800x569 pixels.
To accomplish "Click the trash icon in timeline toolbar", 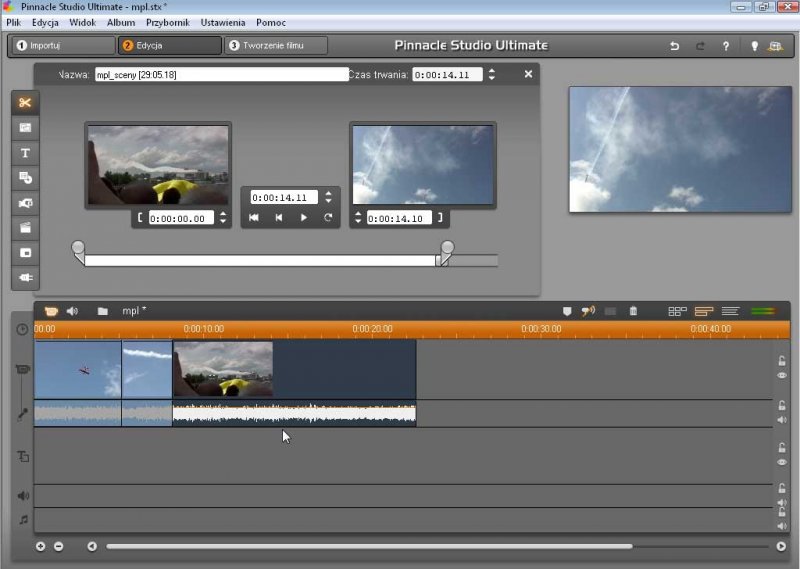I will click(633, 311).
